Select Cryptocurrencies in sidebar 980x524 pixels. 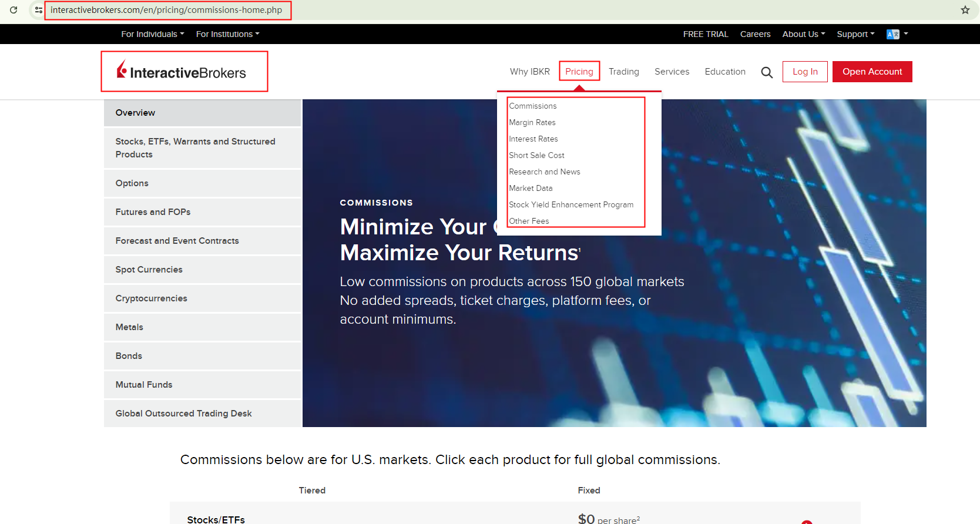click(203, 298)
